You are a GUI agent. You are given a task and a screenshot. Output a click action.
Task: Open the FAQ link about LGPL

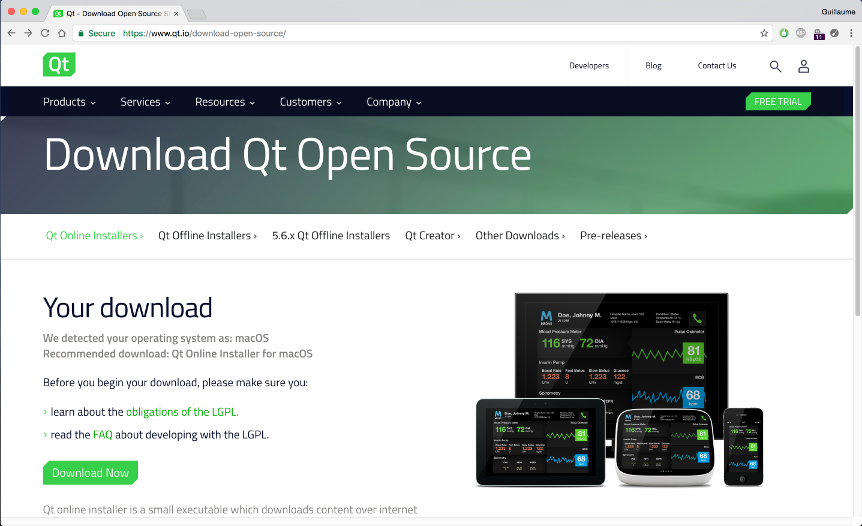click(x=103, y=434)
